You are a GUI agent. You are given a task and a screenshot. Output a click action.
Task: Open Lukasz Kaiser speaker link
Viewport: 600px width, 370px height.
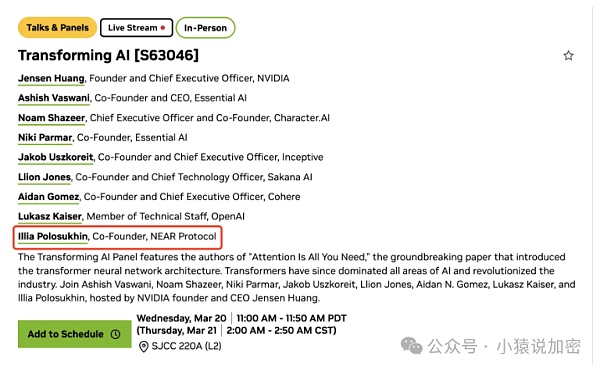click(50, 217)
